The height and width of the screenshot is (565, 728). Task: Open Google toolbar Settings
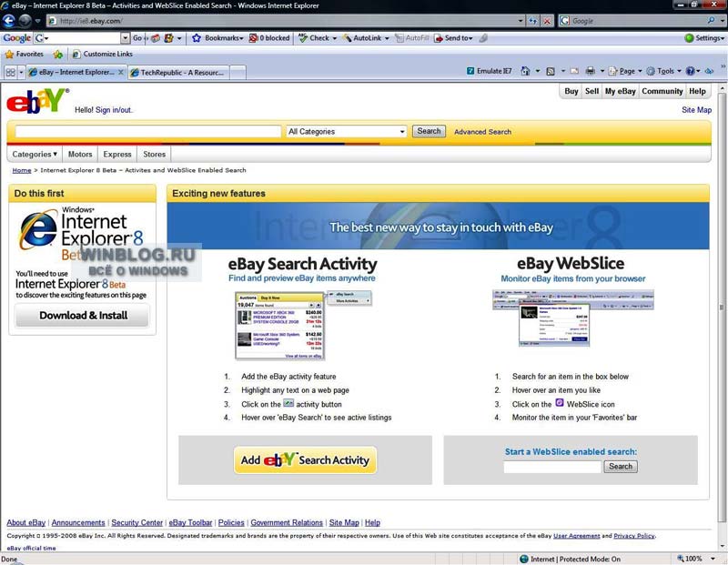click(704, 38)
